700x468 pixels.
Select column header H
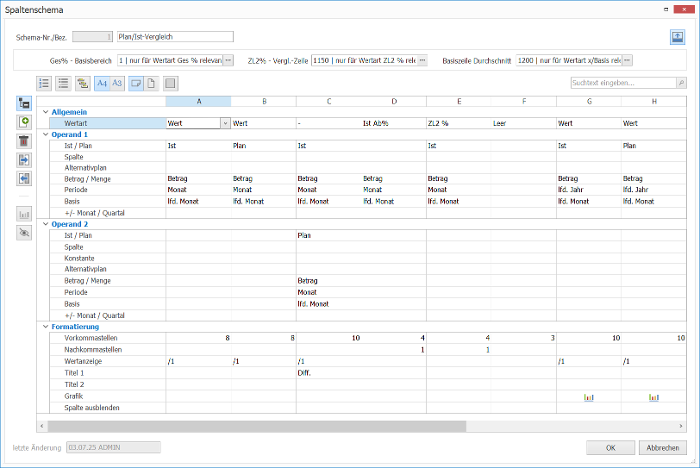tap(654, 101)
